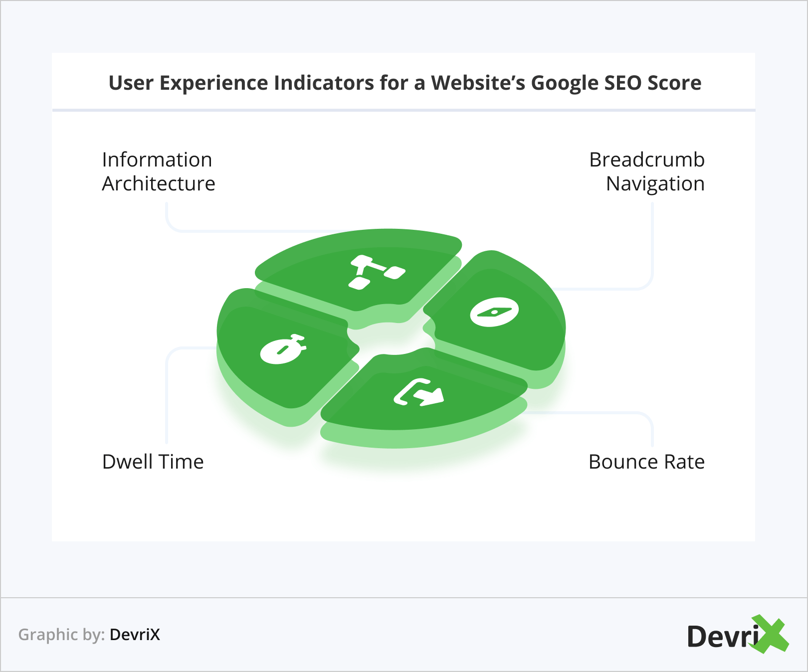
Task: Click the Dwell Time label
Action: click(x=153, y=462)
